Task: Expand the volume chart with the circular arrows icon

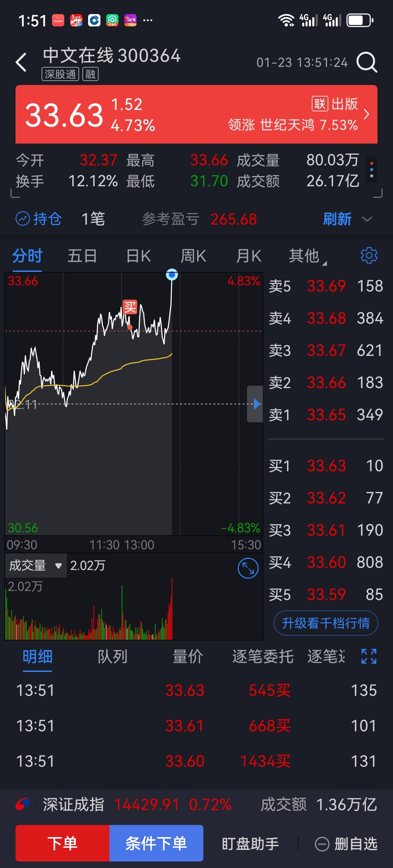Action: coord(248,568)
